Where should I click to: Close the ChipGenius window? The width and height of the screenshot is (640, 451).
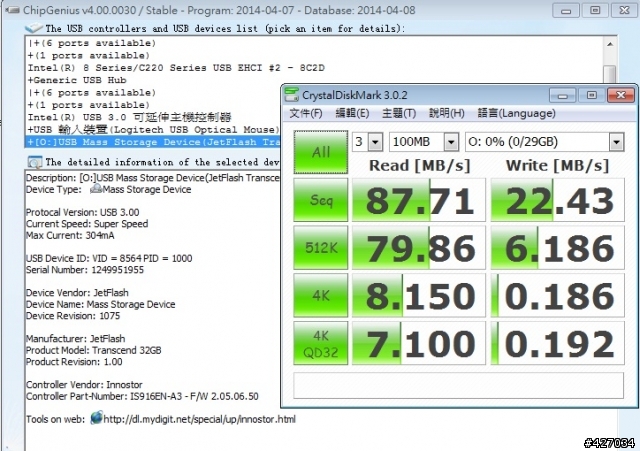tap(624, 10)
